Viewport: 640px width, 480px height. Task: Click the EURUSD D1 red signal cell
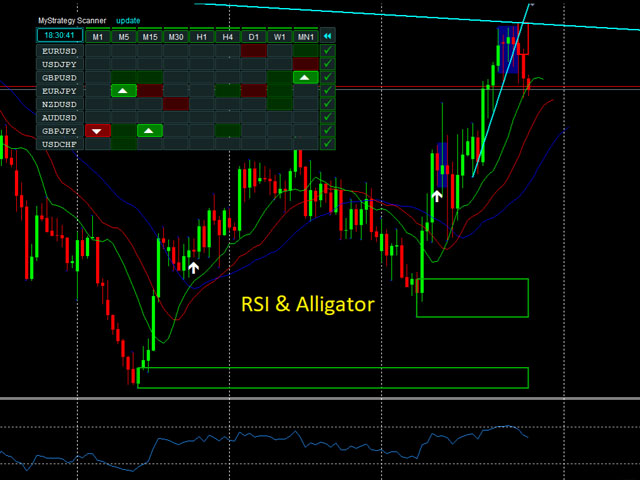[253, 51]
